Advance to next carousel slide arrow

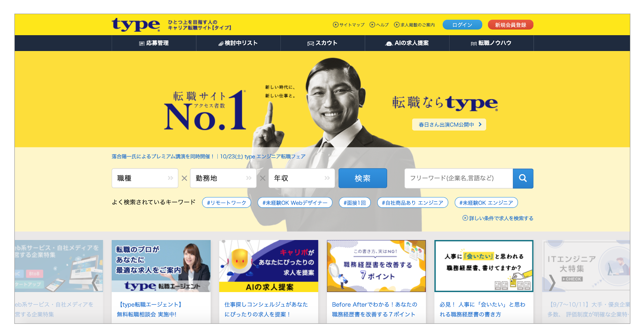[x=552, y=283]
